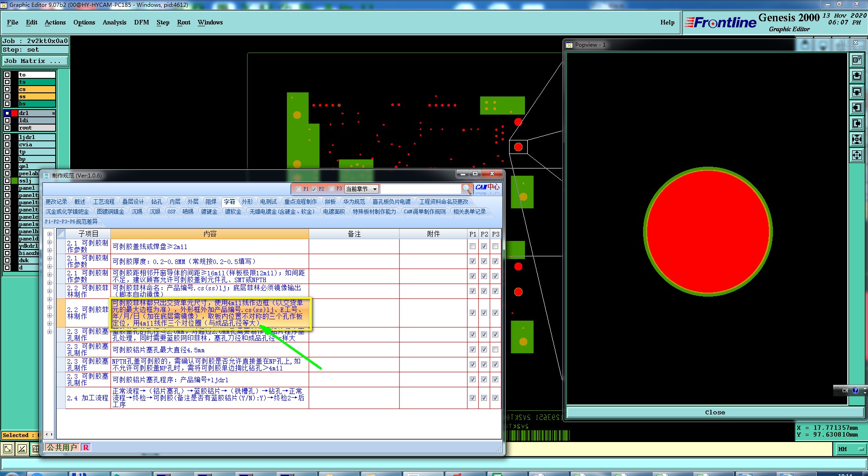Toggle display box for layer rout
Screen dimensions: 868x476
click(x=7, y=128)
